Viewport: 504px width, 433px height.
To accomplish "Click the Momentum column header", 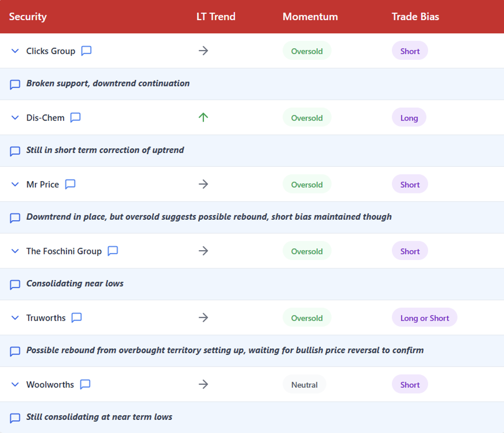I will pyautogui.click(x=310, y=17).
